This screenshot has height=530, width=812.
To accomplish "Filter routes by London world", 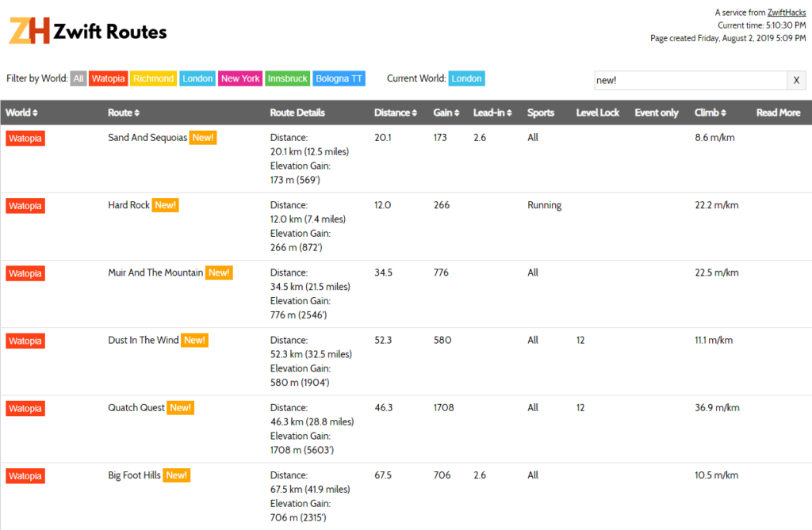I will coord(197,78).
